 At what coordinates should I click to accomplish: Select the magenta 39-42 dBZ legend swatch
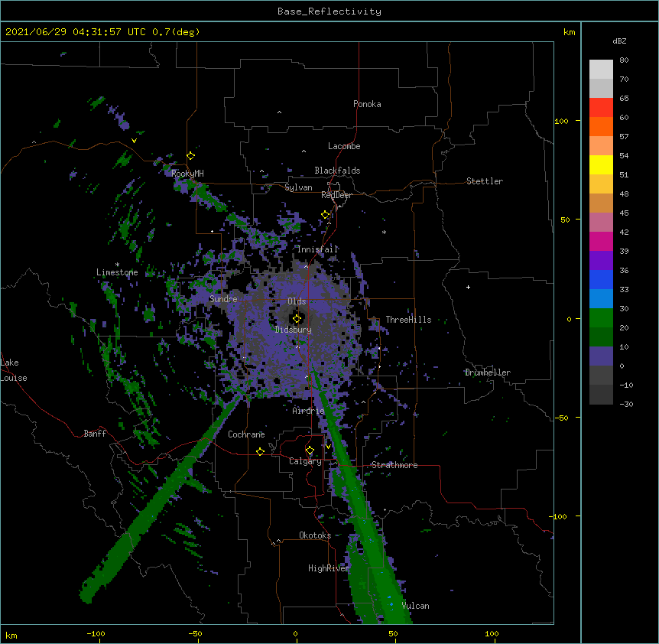click(x=601, y=241)
